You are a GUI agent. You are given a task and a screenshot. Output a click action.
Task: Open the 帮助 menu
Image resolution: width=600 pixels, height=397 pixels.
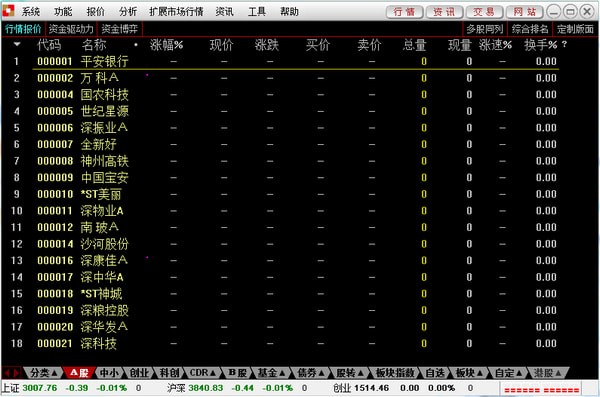click(x=289, y=12)
